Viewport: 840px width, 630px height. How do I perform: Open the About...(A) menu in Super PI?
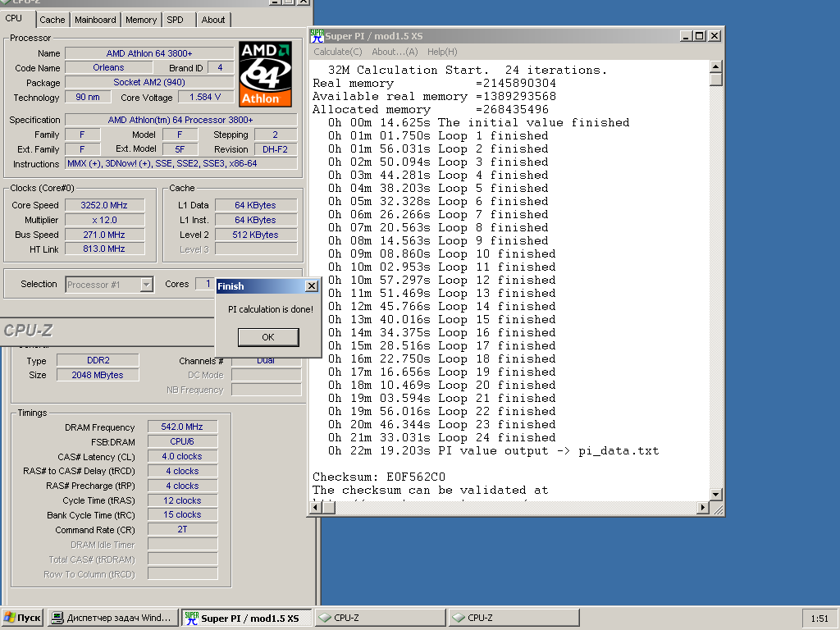point(395,52)
